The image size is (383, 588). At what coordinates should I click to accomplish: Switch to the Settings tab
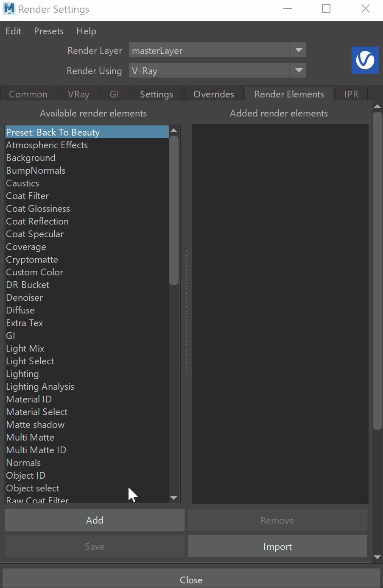(x=157, y=94)
